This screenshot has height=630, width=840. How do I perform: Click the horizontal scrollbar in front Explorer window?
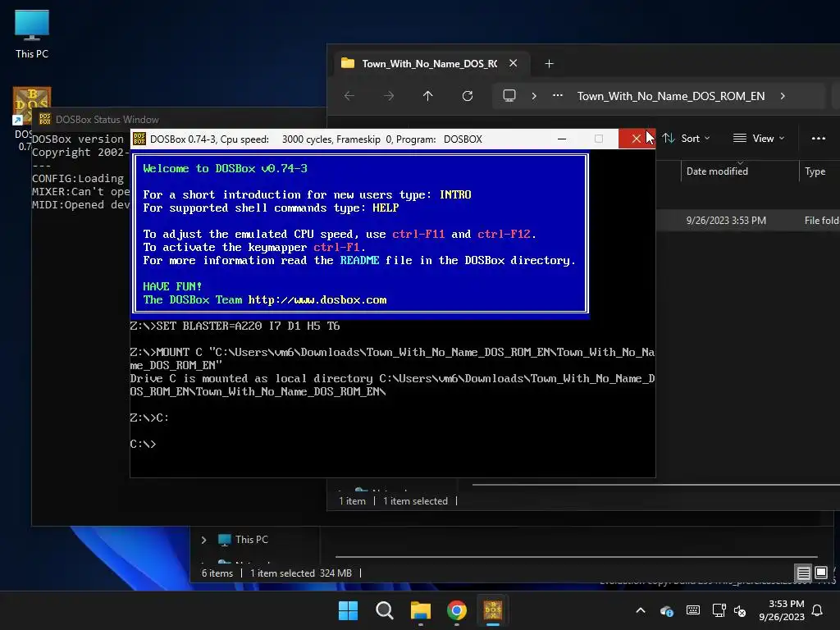[x=655, y=485]
